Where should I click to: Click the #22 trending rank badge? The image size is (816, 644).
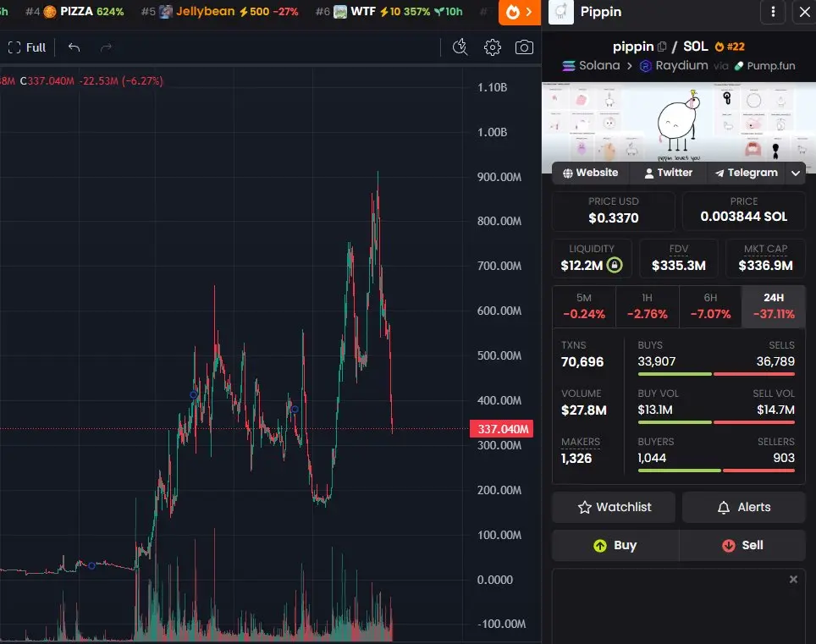coord(730,47)
